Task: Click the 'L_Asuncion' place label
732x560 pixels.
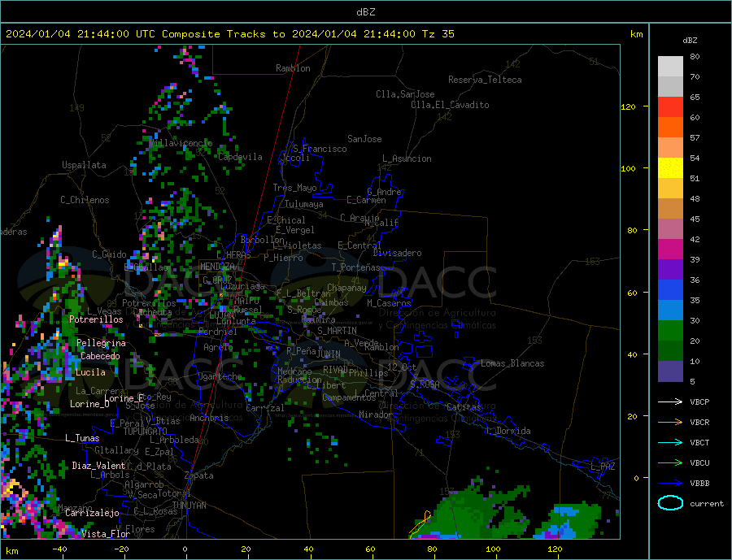Action: click(407, 158)
